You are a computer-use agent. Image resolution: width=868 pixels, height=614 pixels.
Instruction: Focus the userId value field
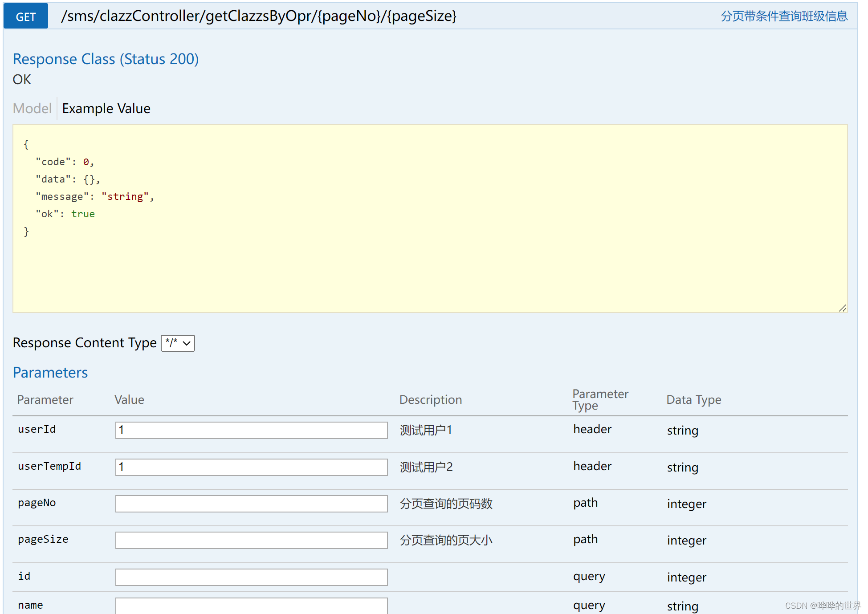pyautogui.click(x=251, y=430)
